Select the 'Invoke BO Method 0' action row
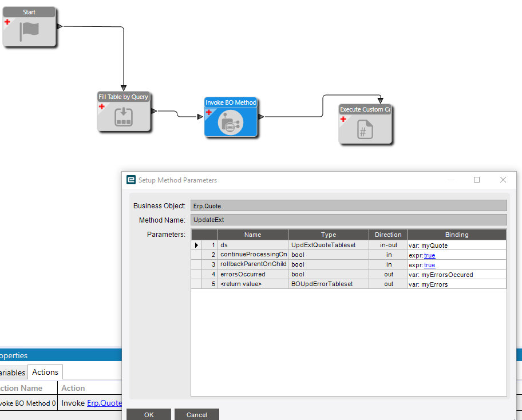The height and width of the screenshot is (420, 522). pos(61,403)
